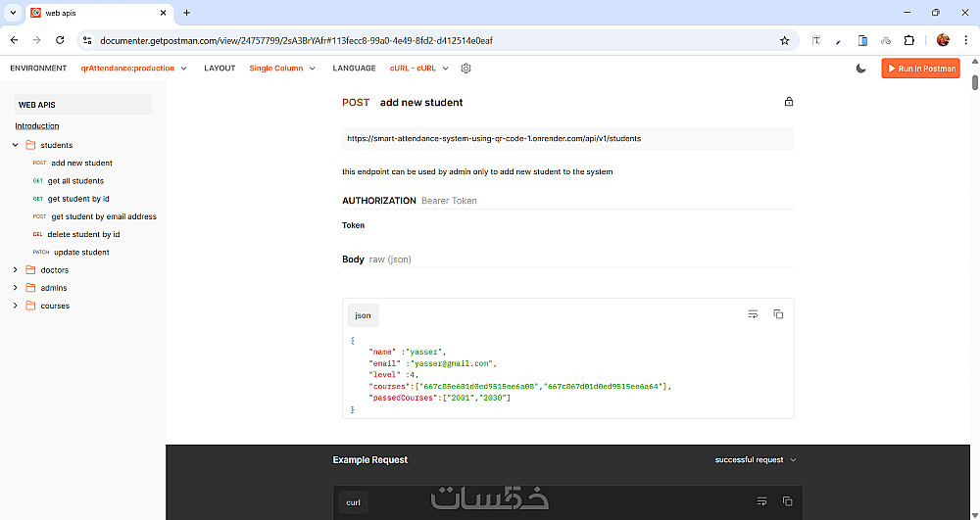Viewport: 980px width, 520px height.
Task: Close the web apis tab
Action: 163,13
